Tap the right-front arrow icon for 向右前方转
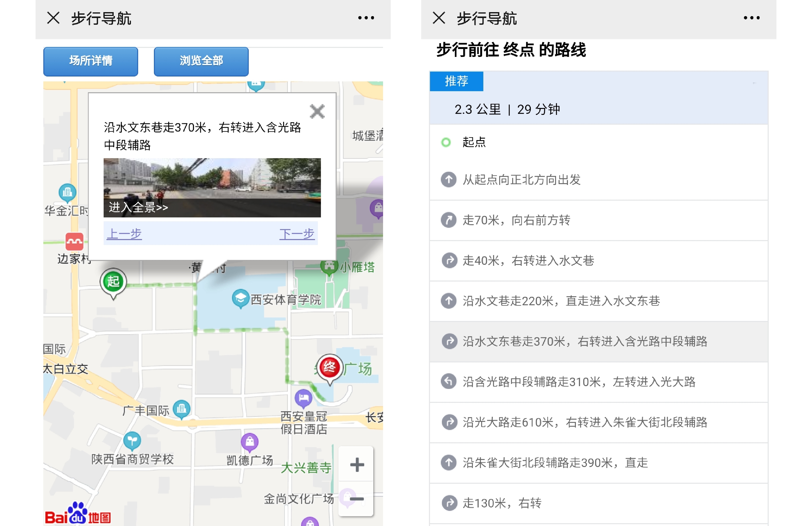This screenshot has height=526, width=812. [449, 220]
